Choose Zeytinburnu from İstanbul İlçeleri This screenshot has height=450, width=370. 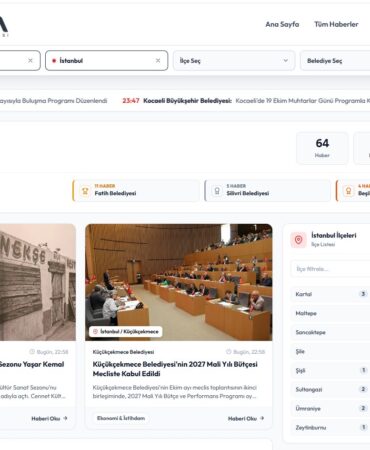(330, 427)
